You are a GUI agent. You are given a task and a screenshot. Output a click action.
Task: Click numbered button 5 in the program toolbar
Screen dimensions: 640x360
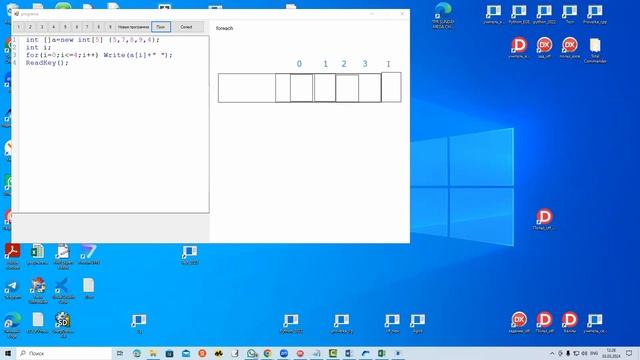(64, 27)
